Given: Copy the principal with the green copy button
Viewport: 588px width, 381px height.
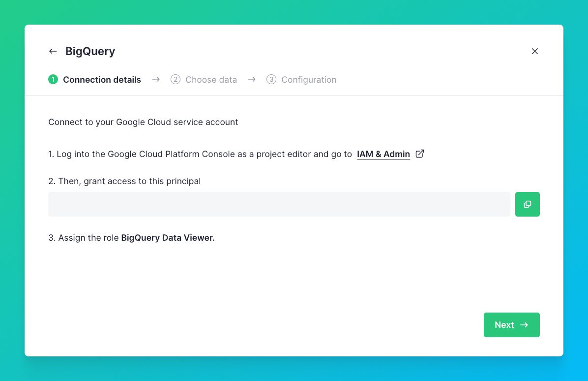Looking at the screenshot, I should coord(527,204).
